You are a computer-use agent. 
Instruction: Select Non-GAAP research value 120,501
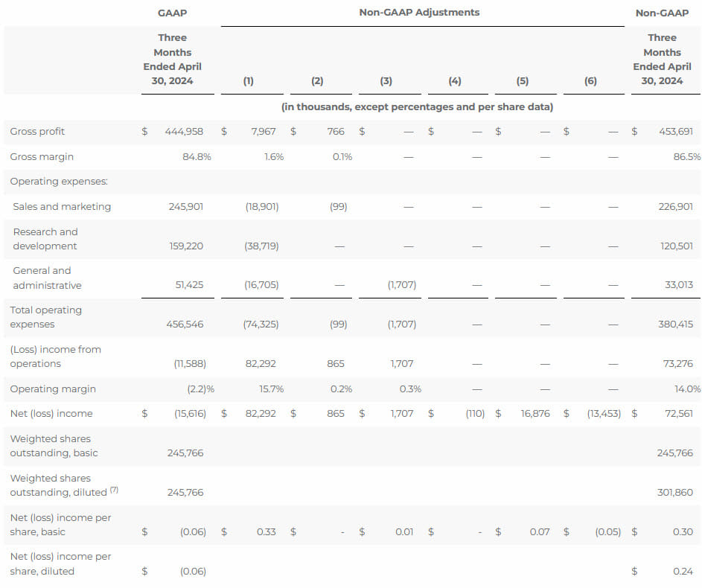point(677,246)
